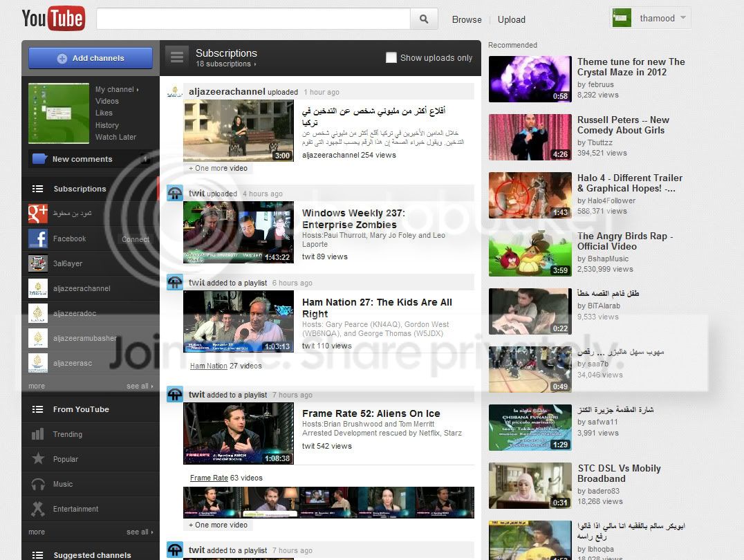
Task: Play the Windows Weekly 1:43:22 thumbnail
Action: pos(238,232)
